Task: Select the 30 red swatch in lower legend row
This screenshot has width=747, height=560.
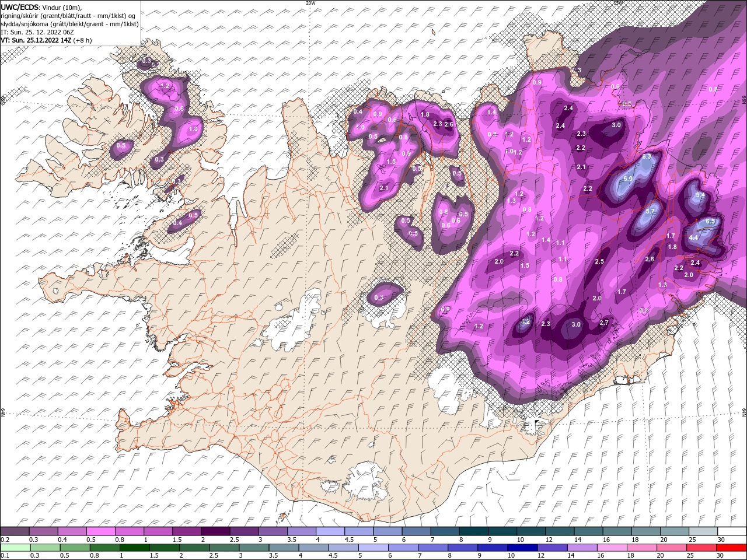Action: click(732, 548)
